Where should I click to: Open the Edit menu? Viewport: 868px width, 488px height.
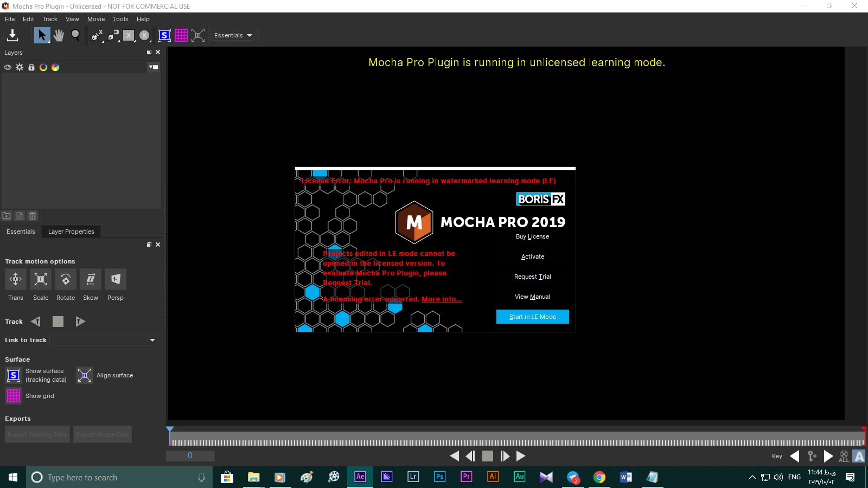pos(28,19)
